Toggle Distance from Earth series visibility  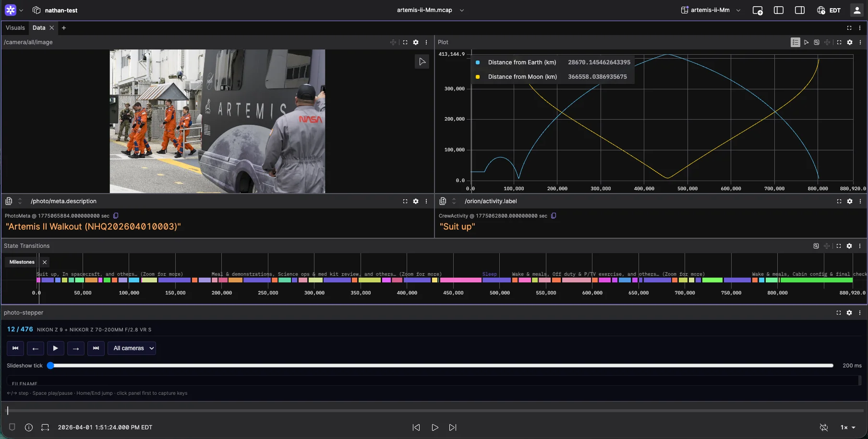pos(478,62)
